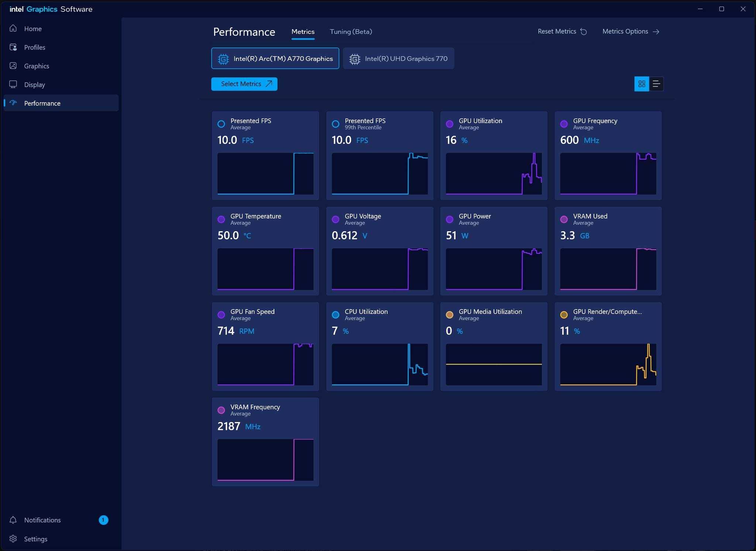Toggle GPU Temperature metric circle
Screen dimensions: 756x551
(221, 219)
